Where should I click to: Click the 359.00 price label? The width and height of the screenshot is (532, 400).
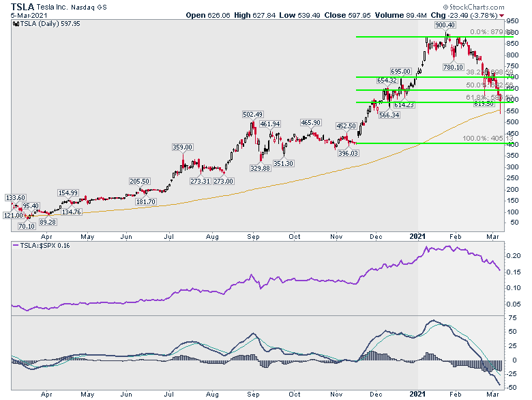(x=182, y=147)
